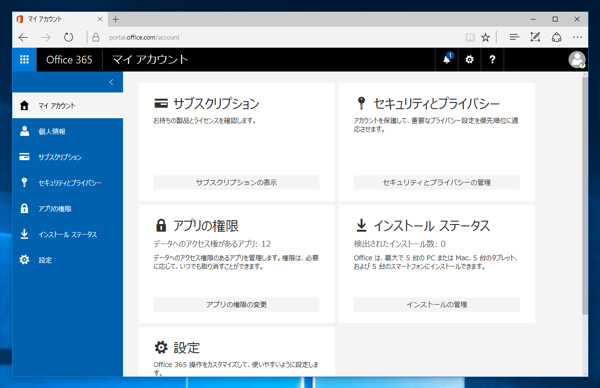
Task: Open the settings gear in the header
Action: [x=470, y=59]
